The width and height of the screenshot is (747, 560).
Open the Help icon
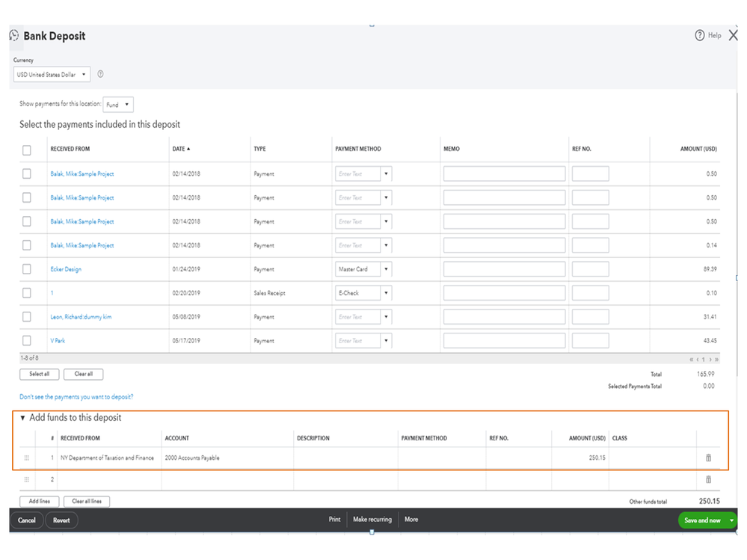click(x=699, y=35)
